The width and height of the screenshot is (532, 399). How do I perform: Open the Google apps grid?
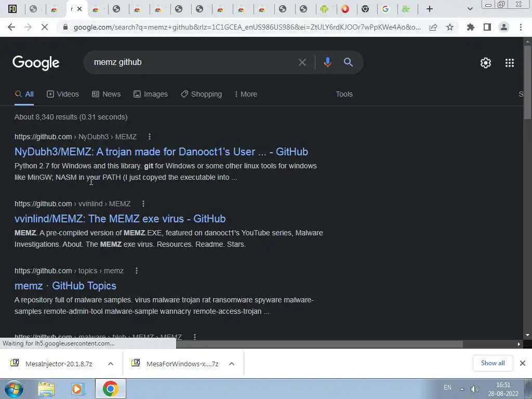coord(510,63)
